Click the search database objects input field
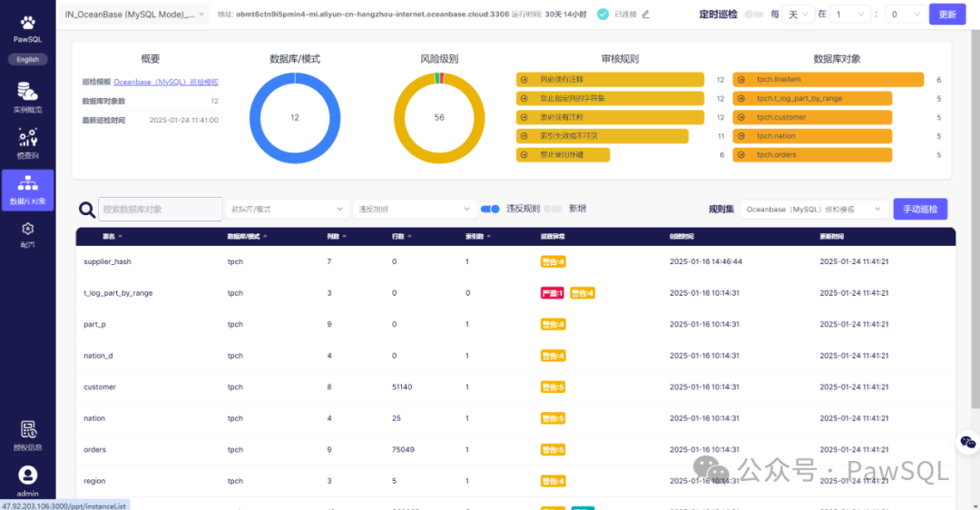Viewport: 980px width, 510px height. coord(160,210)
